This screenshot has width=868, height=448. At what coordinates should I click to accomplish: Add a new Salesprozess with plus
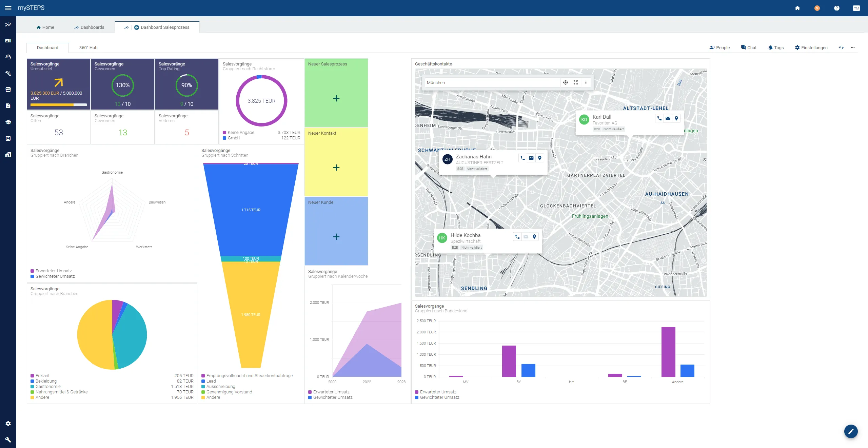[x=336, y=98]
